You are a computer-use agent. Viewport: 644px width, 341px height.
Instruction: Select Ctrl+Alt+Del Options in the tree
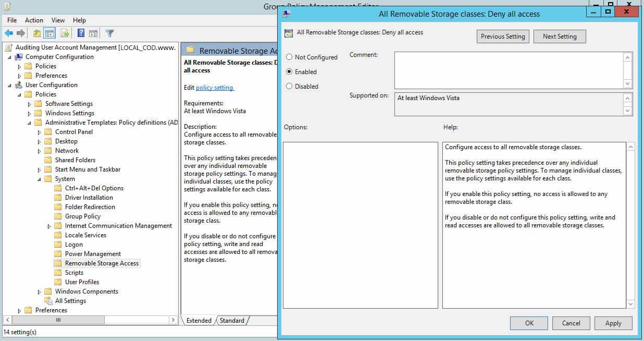[x=94, y=188]
